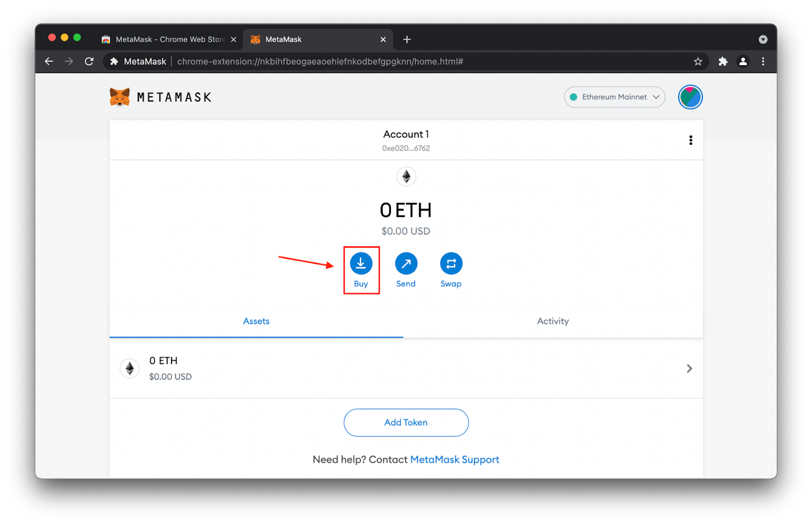
Task: Click the Swap icon button
Action: [x=451, y=263]
